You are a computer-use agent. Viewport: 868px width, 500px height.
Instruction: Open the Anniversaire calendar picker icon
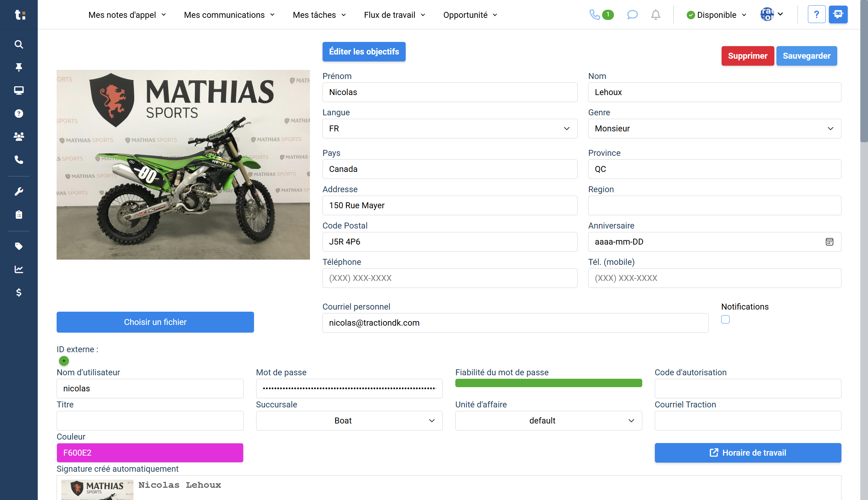pos(829,242)
